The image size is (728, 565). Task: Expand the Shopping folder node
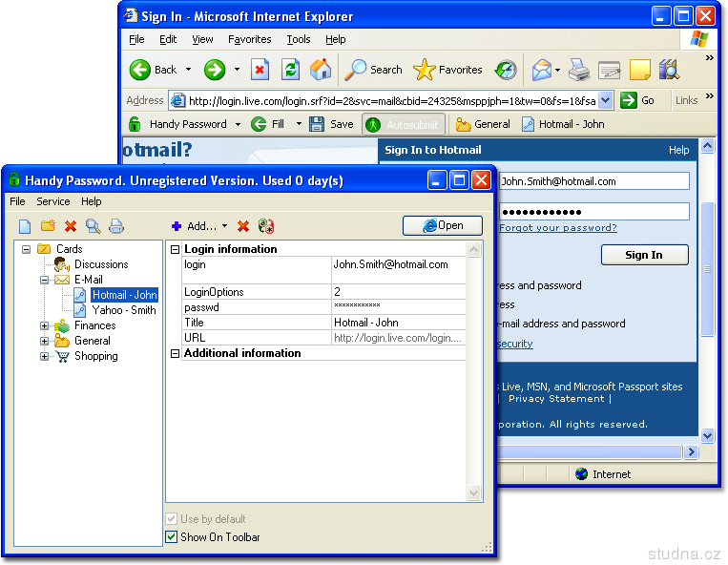[44, 357]
